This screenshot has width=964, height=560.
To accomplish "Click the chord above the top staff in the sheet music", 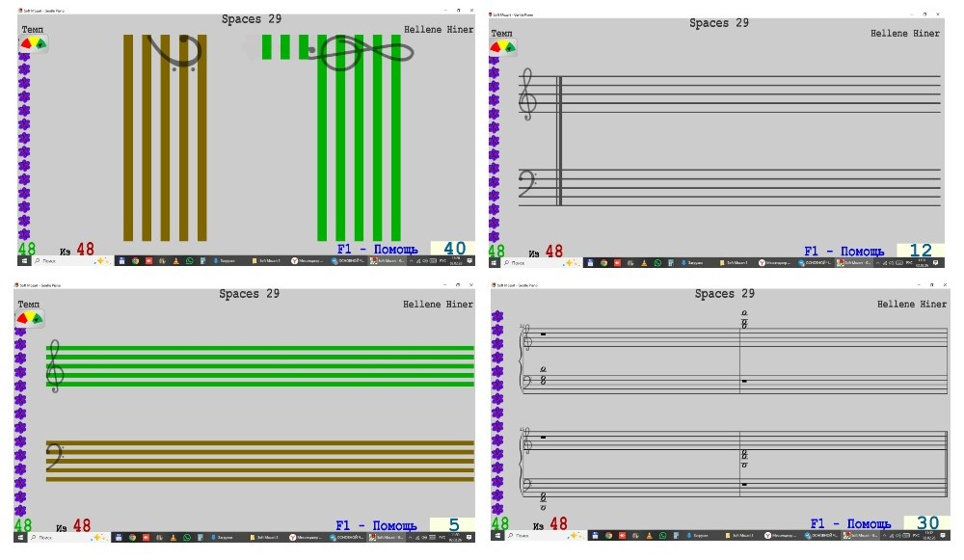I will [x=744, y=320].
